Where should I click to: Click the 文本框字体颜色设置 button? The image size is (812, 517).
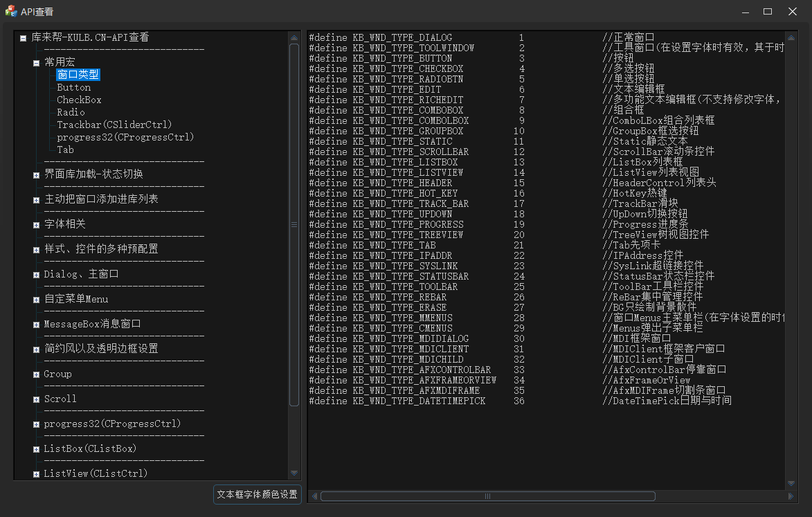258,494
